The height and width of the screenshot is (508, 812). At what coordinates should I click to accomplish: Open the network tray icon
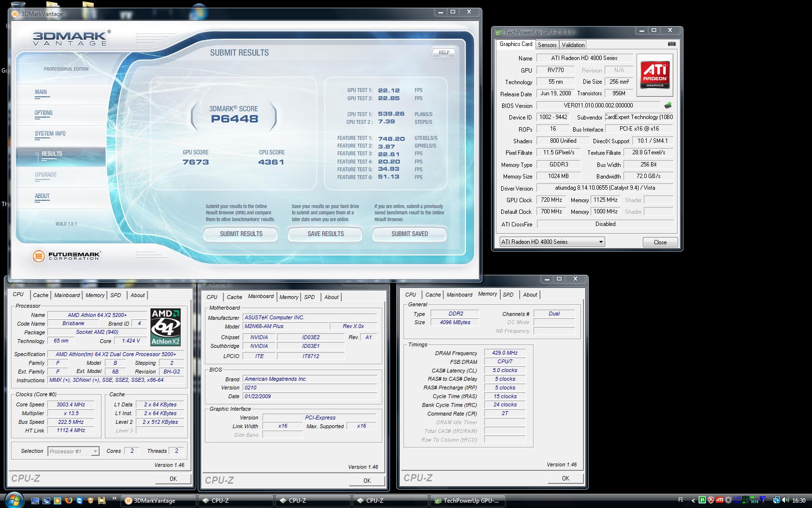click(x=777, y=500)
